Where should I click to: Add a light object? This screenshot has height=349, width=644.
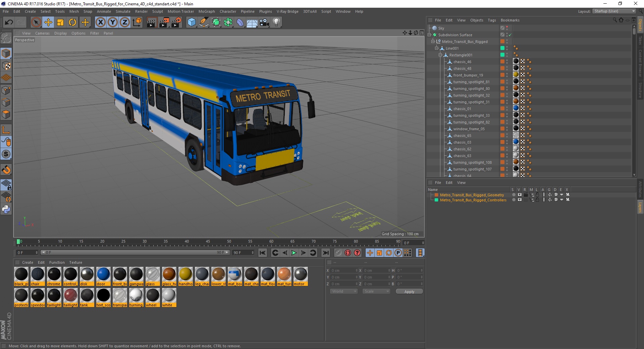276,22
